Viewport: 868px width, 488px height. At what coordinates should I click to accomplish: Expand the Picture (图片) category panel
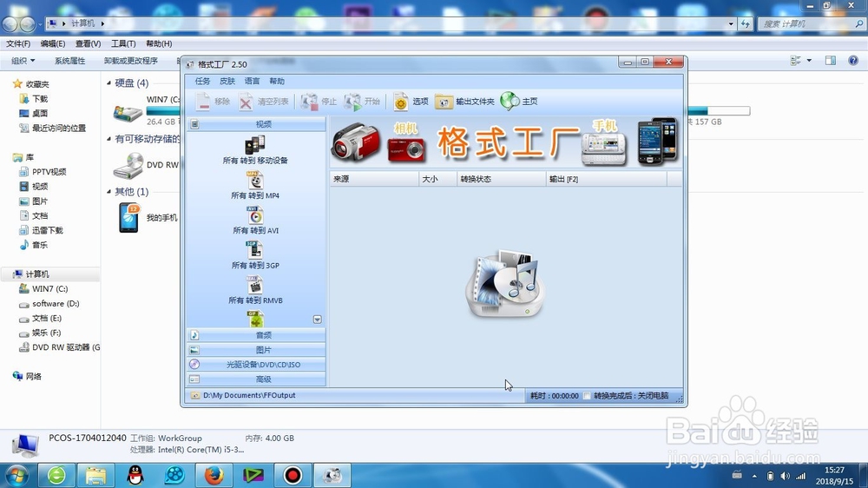256,350
